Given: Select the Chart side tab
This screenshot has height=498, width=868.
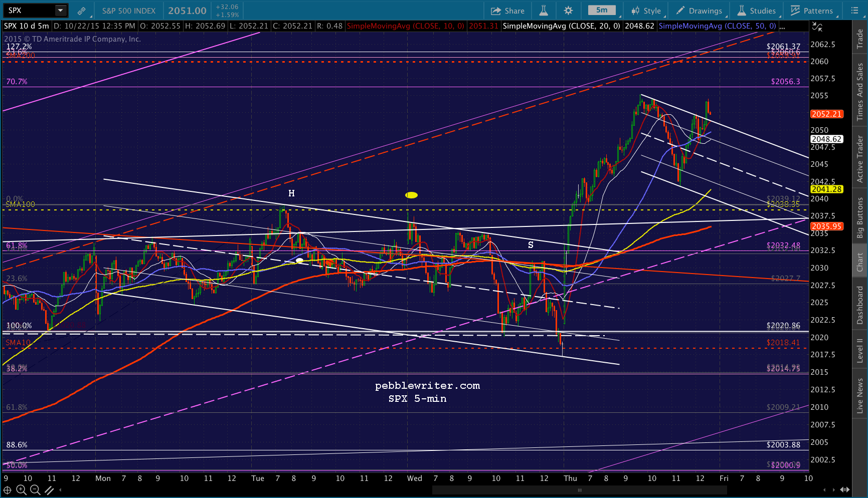Looking at the screenshot, I should coord(860,262).
